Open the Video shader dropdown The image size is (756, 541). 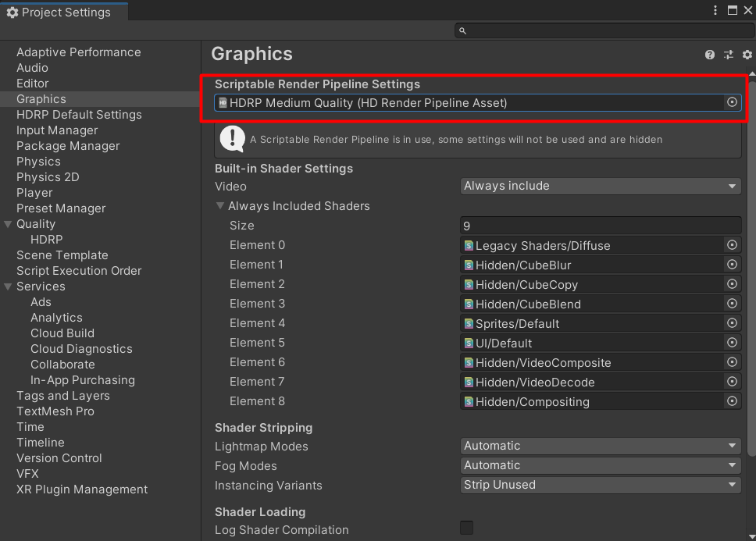(601, 186)
